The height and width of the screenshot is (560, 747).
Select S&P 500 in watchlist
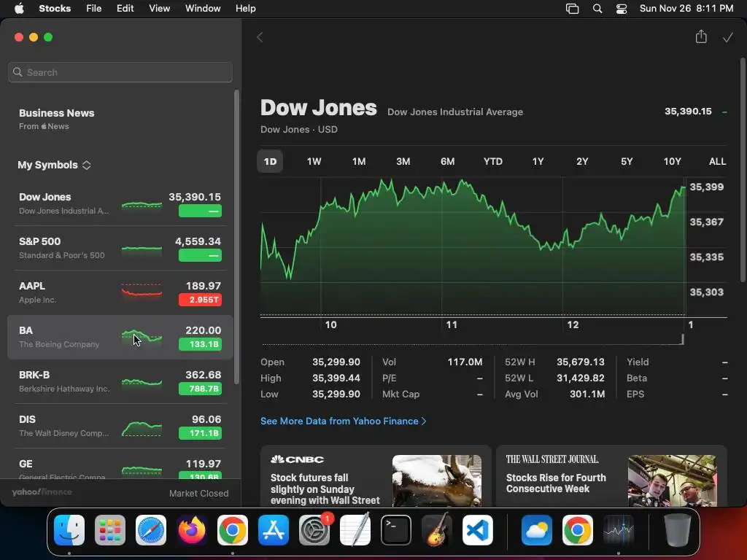pos(120,248)
